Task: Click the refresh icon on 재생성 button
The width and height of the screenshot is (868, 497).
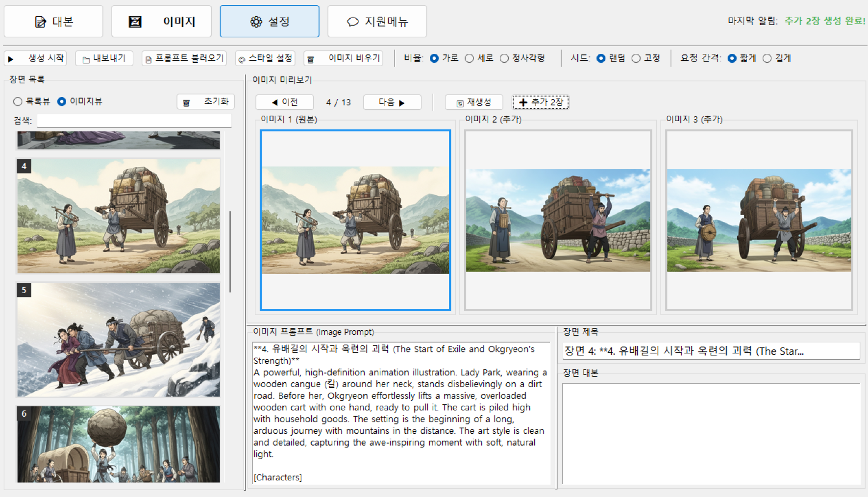Action: pos(460,103)
